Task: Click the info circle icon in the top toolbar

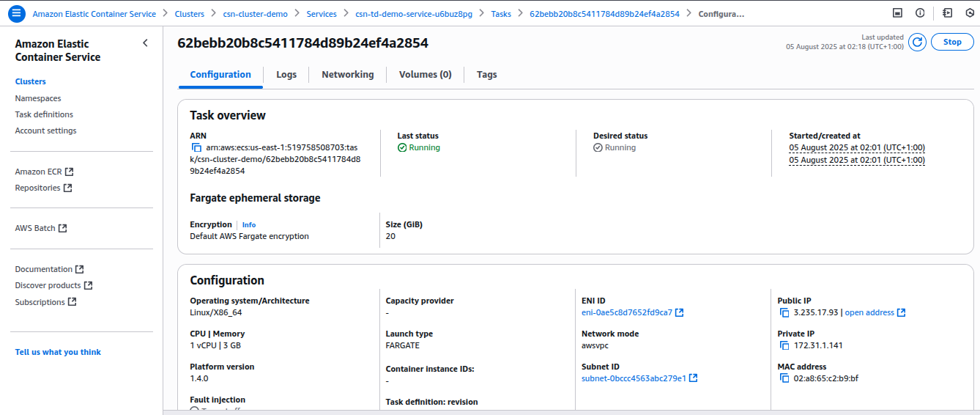Action: pos(920,13)
